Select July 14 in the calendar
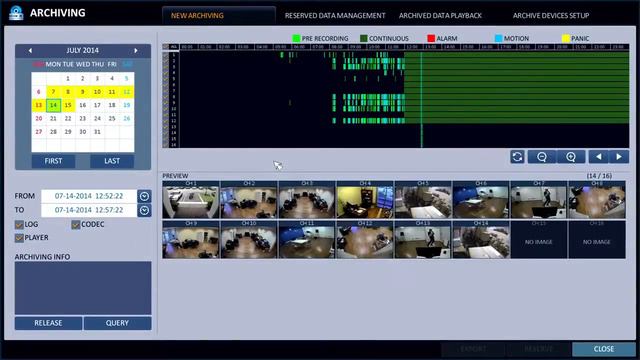The width and height of the screenshot is (640, 360). (x=53, y=105)
